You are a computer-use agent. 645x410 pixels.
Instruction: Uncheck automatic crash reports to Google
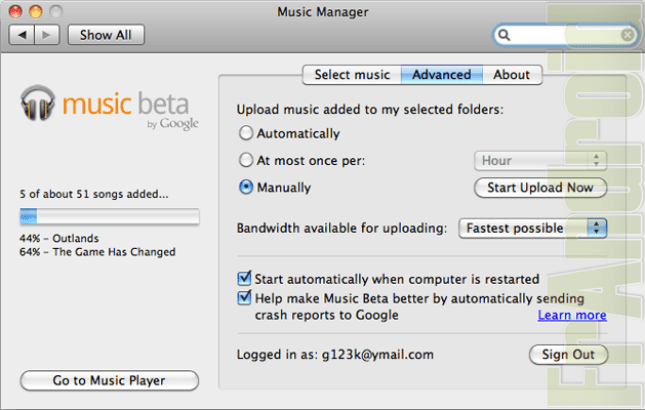[x=244, y=297]
